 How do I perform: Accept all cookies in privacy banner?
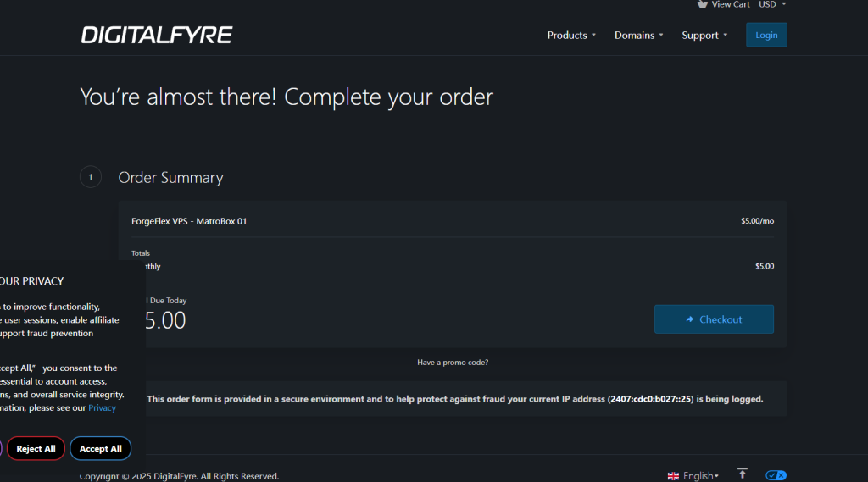[x=100, y=449]
